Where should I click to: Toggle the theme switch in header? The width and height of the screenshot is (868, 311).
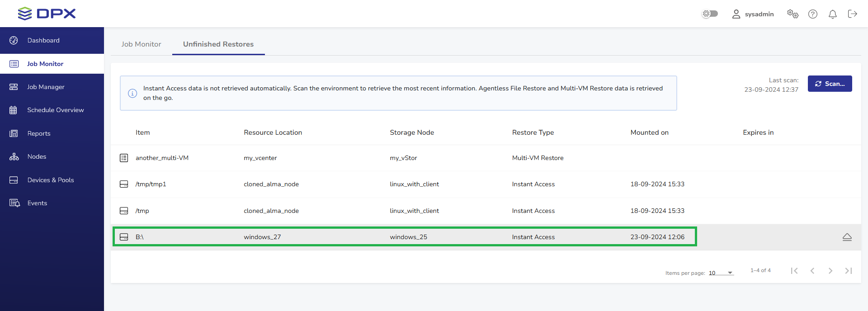click(710, 14)
